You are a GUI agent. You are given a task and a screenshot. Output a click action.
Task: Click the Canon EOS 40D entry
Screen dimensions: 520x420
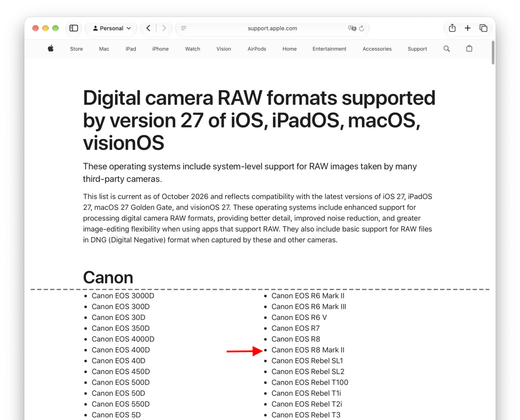coord(119,361)
